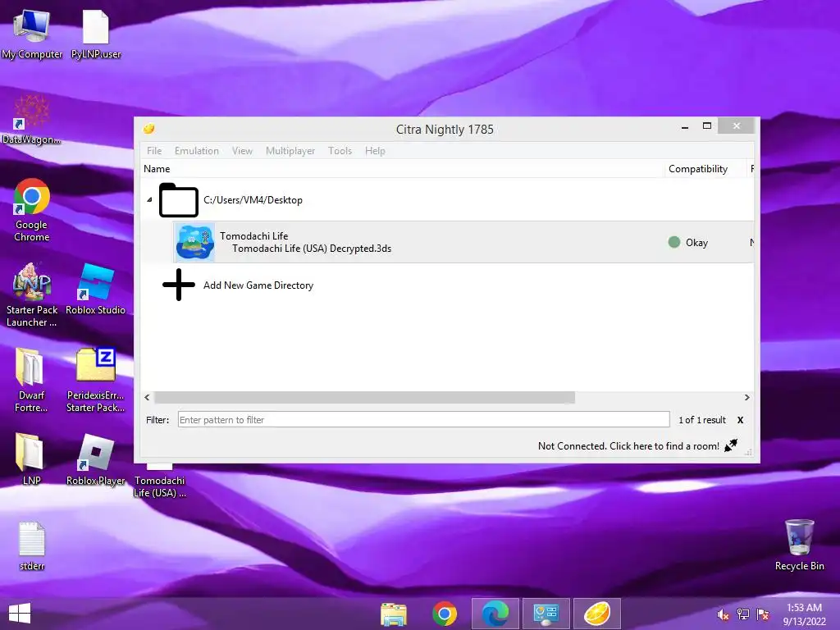Select Roblox Studio desktop shortcut
Viewport: 840px width, 630px height.
95,290
